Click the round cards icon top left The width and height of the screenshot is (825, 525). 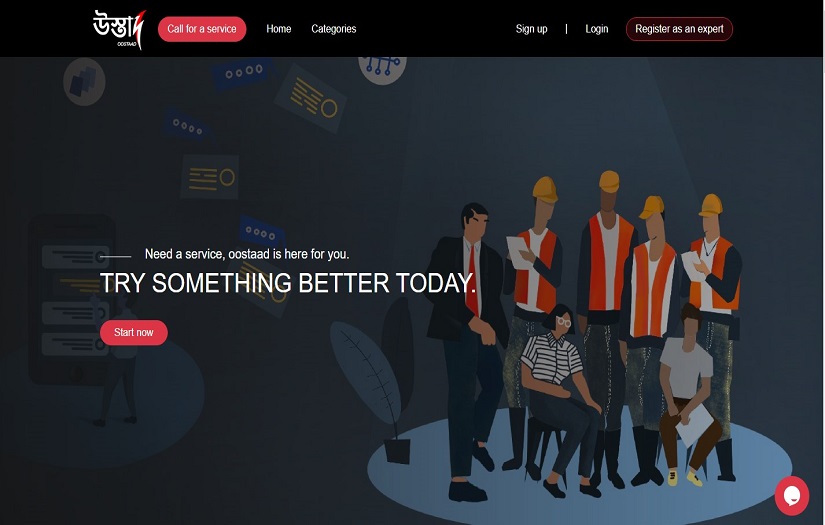click(84, 82)
